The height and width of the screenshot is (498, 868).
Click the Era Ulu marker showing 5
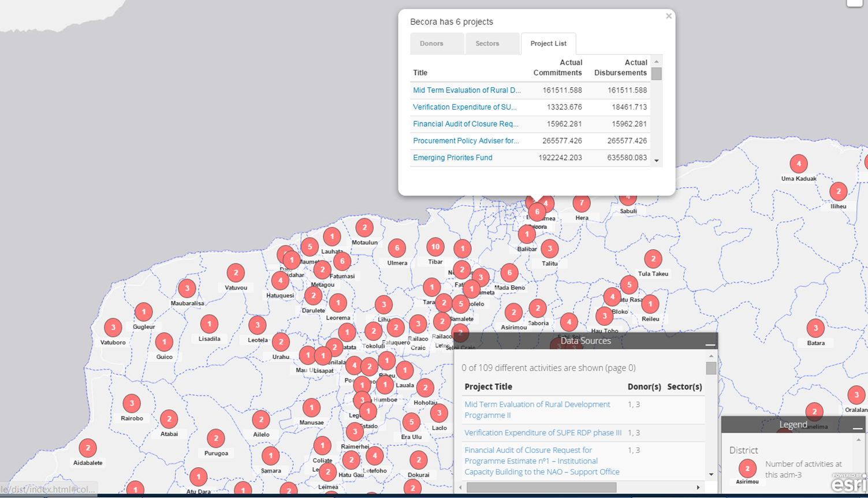(411, 422)
